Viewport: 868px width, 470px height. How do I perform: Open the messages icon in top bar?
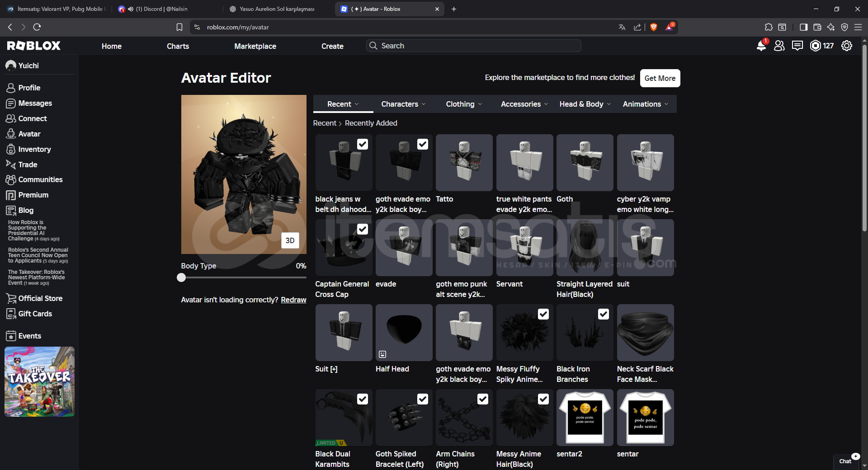[797, 46]
